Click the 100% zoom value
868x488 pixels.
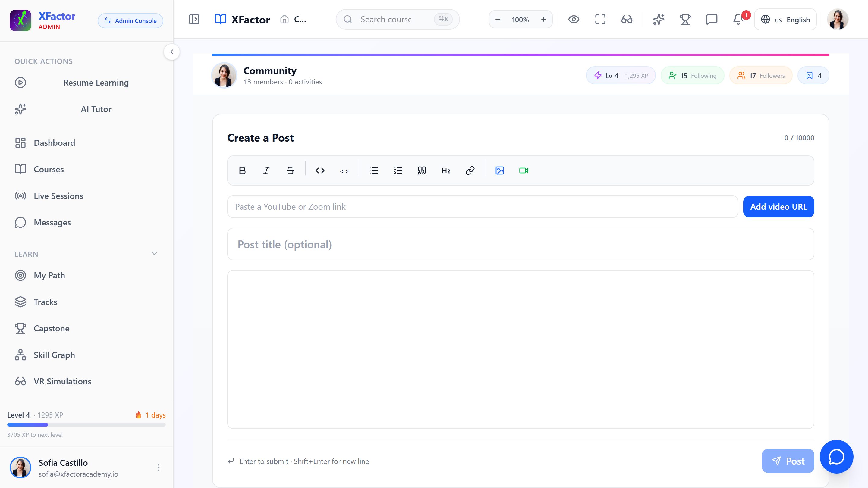[520, 20]
